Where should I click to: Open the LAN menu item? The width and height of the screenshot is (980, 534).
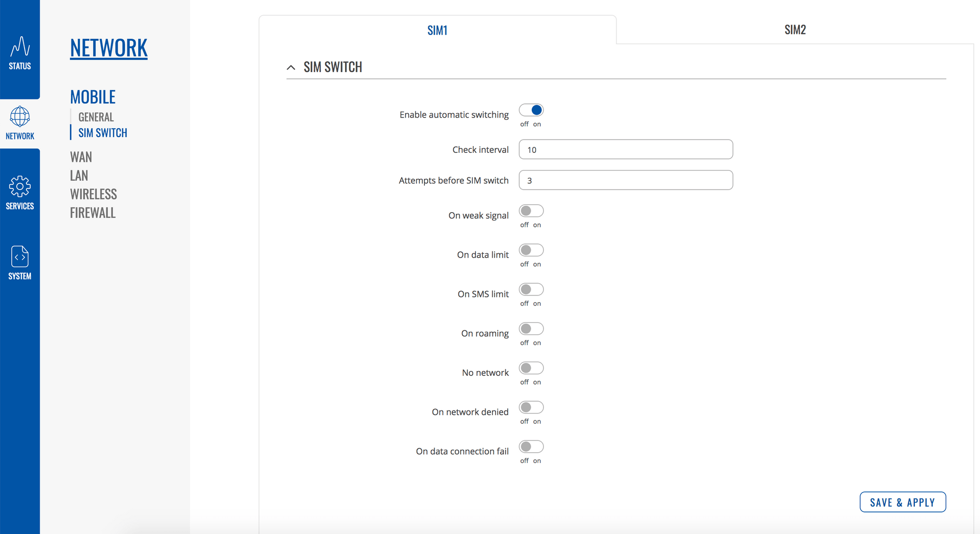click(79, 175)
